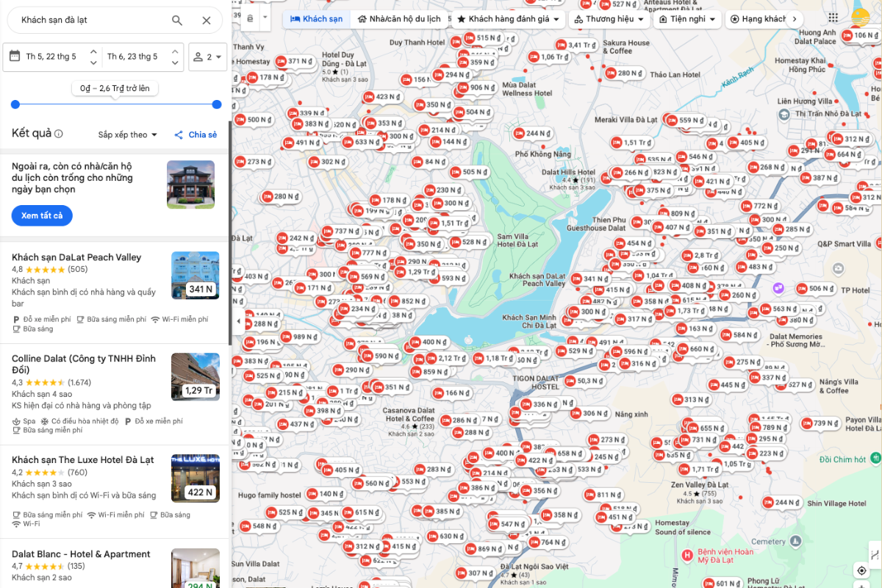The height and width of the screenshot is (588, 882).
Task: Click The Luxe Hotel thumbnail showing 422 N
Action: [x=196, y=478]
